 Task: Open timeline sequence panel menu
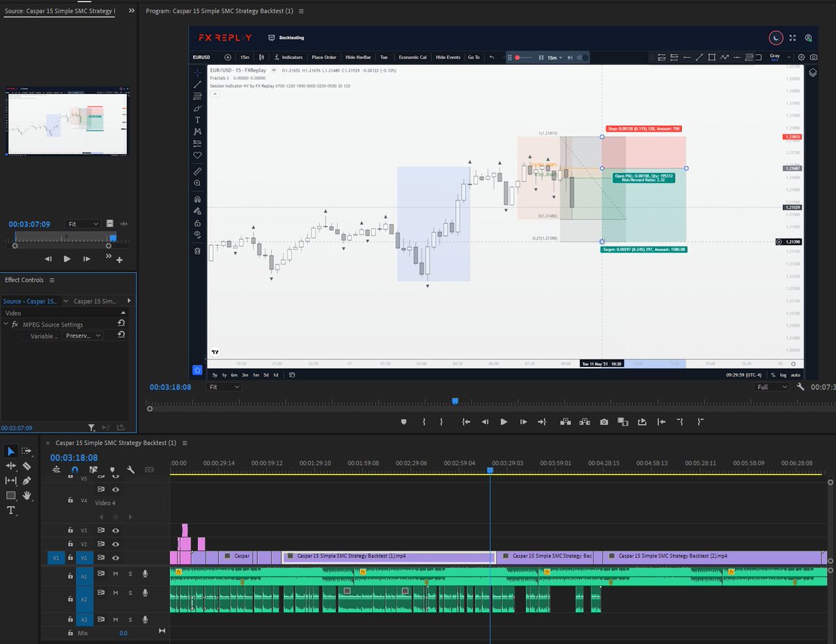[186, 443]
